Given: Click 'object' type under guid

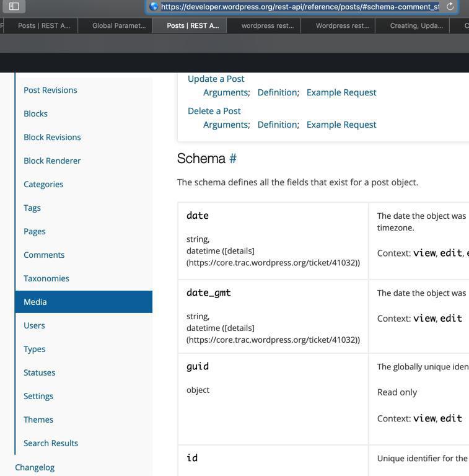Looking at the screenshot, I should click(198, 390).
